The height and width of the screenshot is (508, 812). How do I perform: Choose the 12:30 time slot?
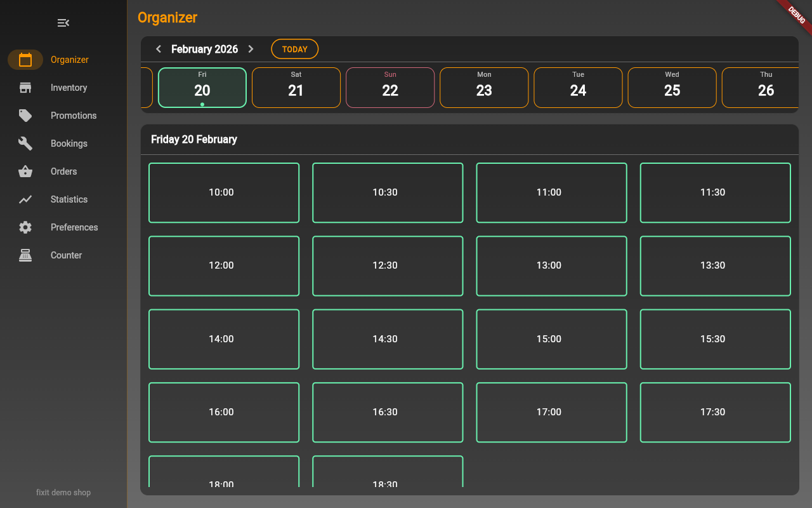(388, 266)
